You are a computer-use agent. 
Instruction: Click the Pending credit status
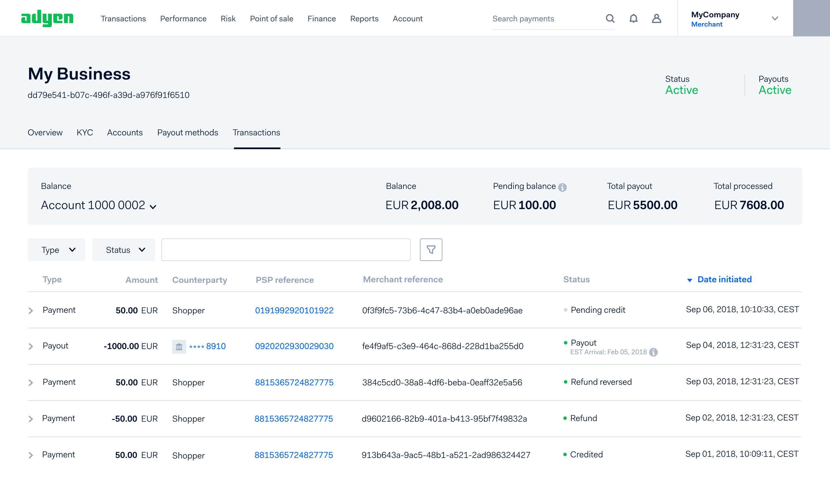coord(598,310)
